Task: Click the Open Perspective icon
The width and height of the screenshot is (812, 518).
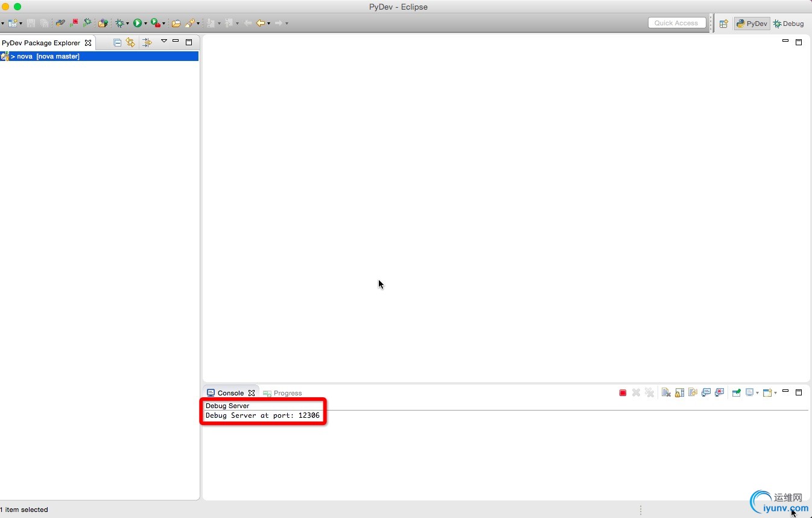Action: 723,24
